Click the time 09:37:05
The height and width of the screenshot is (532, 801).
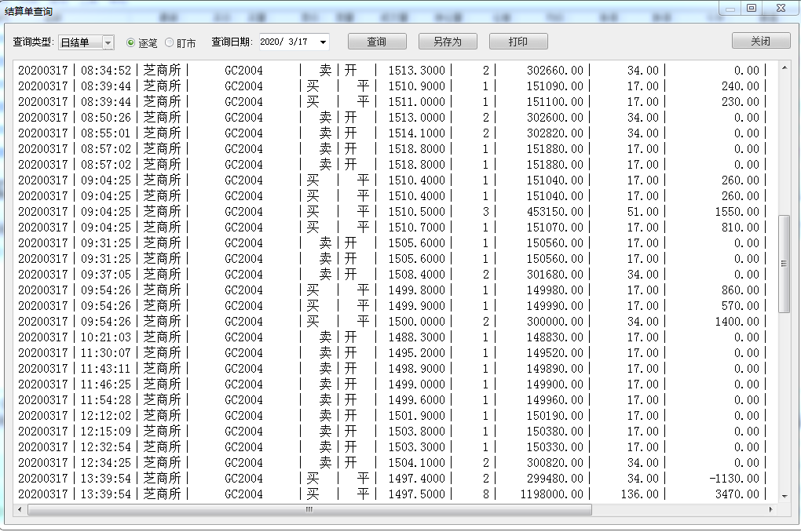[106, 274]
